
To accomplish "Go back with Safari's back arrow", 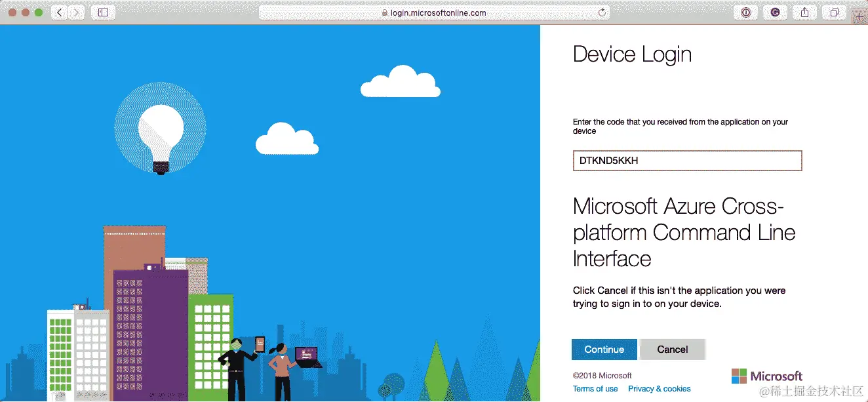I will pyautogui.click(x=59, y=12).
